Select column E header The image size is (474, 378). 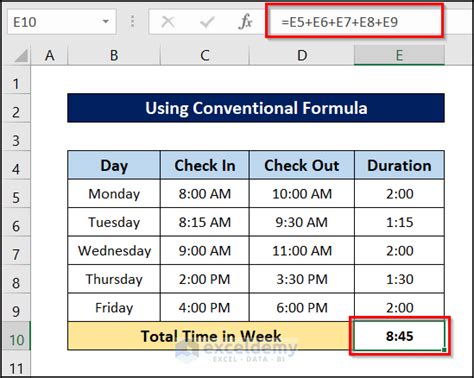(399, 55)
